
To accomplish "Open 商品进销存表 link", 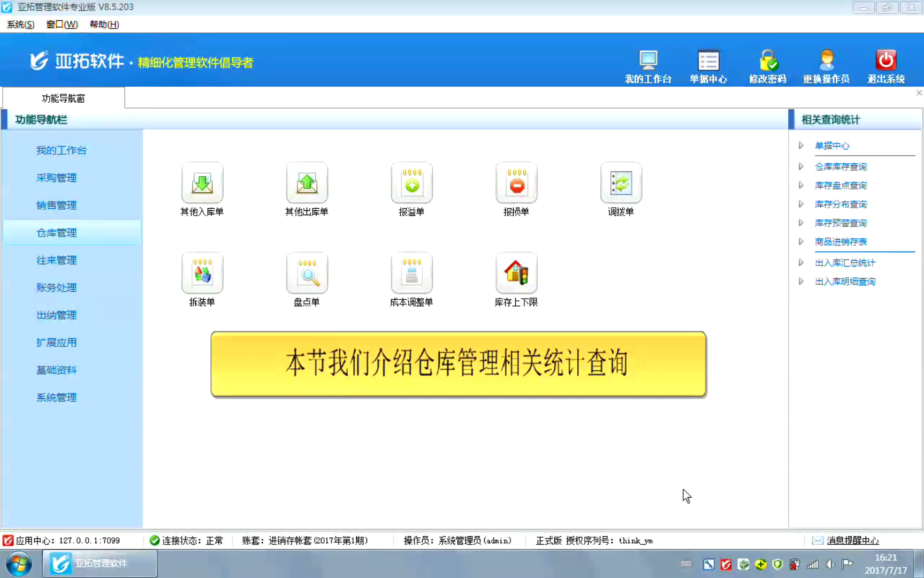I will pyautogui.click(x=841, y=242).
